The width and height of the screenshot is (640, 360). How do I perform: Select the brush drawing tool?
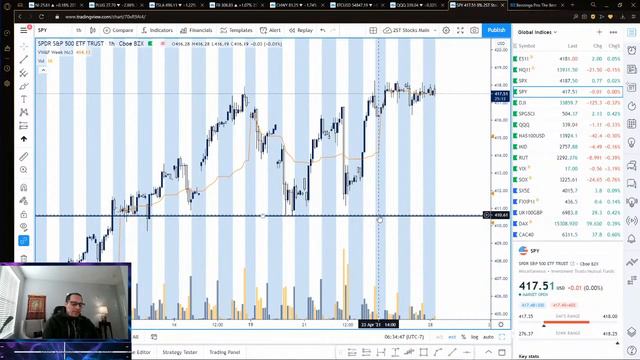tap(24, 86)
